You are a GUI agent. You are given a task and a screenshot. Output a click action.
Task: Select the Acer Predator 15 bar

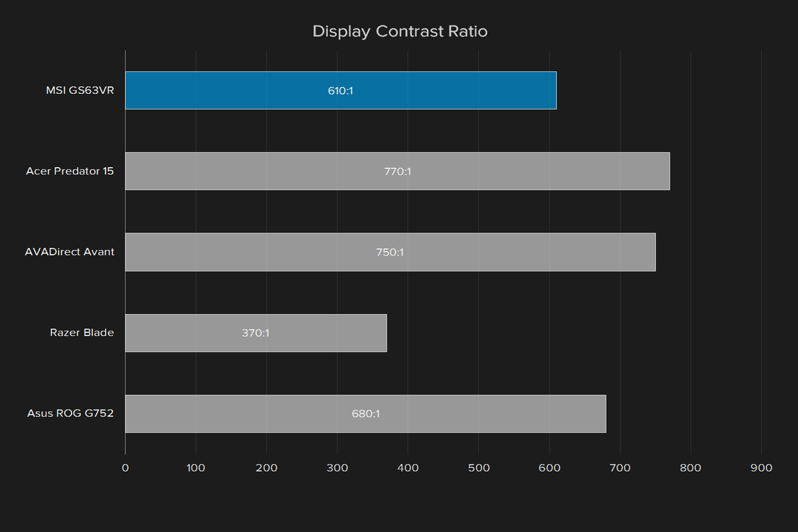pyautogui.click(x=398, y=171)
